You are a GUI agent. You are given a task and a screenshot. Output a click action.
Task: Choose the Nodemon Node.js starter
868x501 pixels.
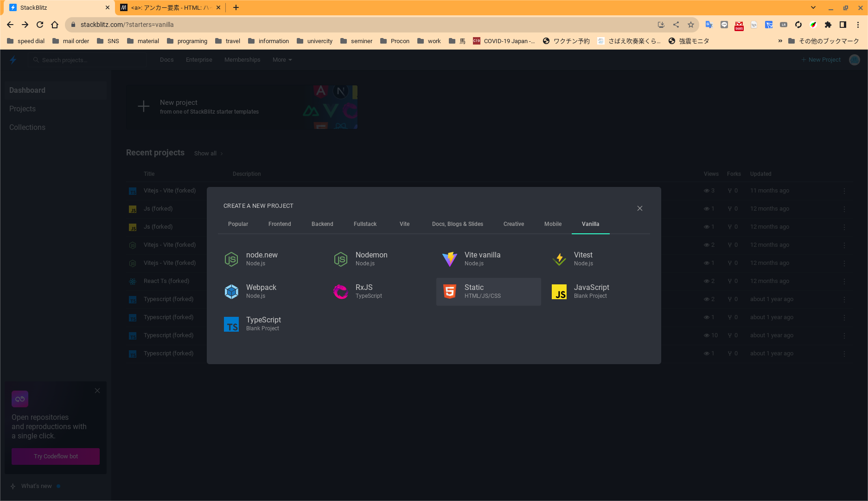coord(380,259)
